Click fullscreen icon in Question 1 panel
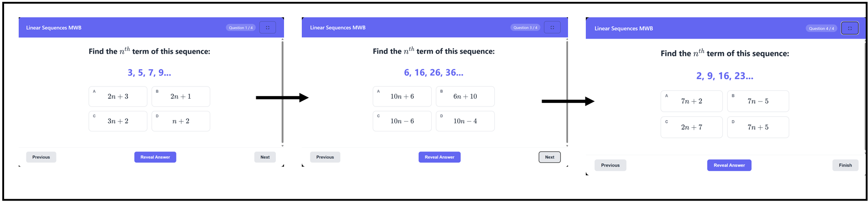Image resolution: width=868 pixels, height=202 pixels. coord(268,28)
